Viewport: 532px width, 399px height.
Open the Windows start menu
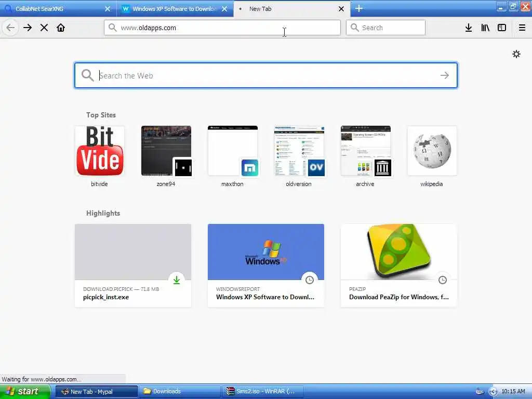pyautogui.click(x=24, y=392)
